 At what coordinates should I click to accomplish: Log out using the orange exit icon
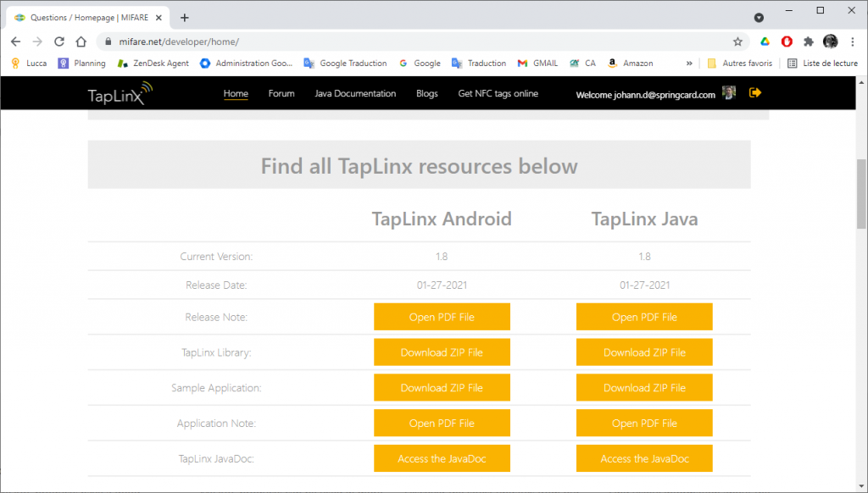pyautogui.click(x=755, y=92)
